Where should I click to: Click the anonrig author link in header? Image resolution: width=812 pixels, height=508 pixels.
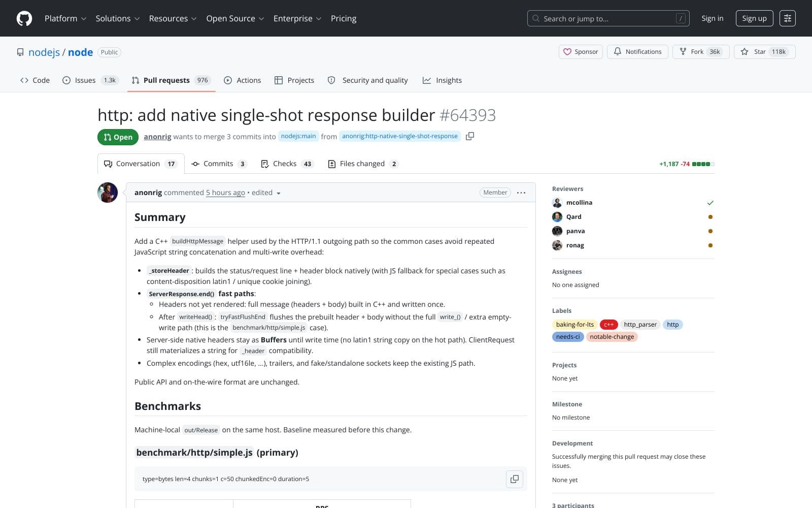pyautogui.click(x=157, y=137)
